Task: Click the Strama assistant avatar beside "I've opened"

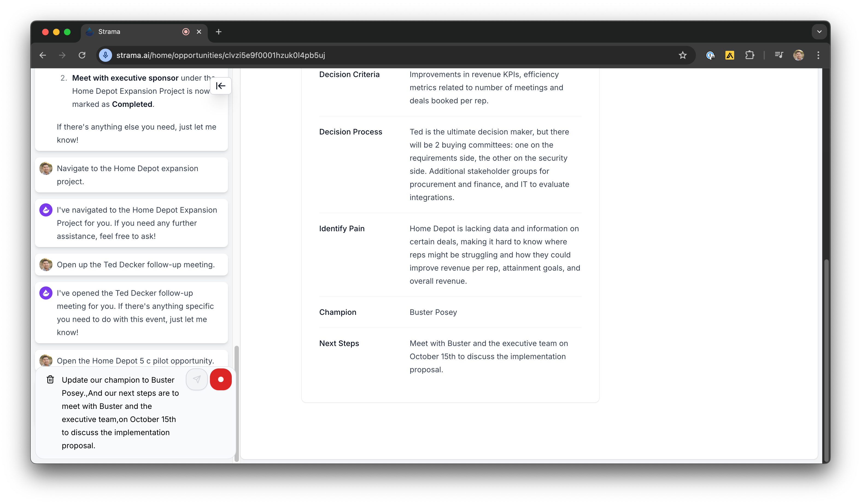Action: pos(46,293)
